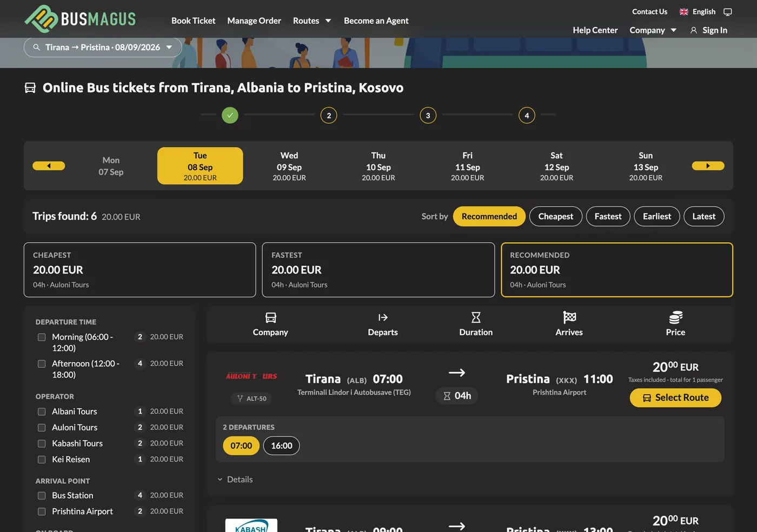Click the user profile icon beside Sign In
The height and width of the screenshot is (532, 757).
[694, 30]
